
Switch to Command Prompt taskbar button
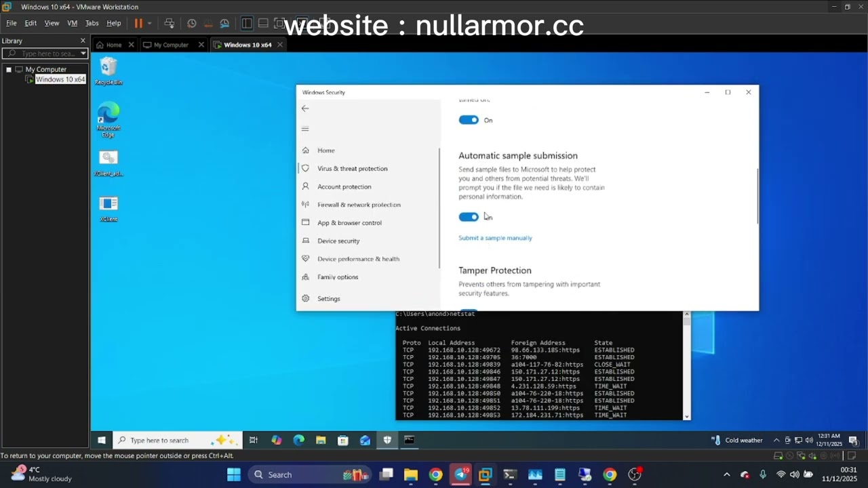[410, 440]
